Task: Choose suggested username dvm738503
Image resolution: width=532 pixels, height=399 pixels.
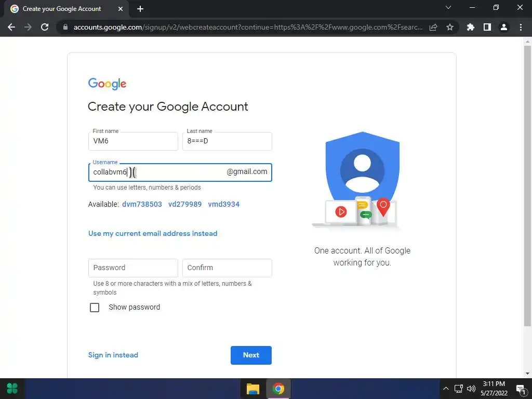Action: pyautogui.click(x=142, y=204)
